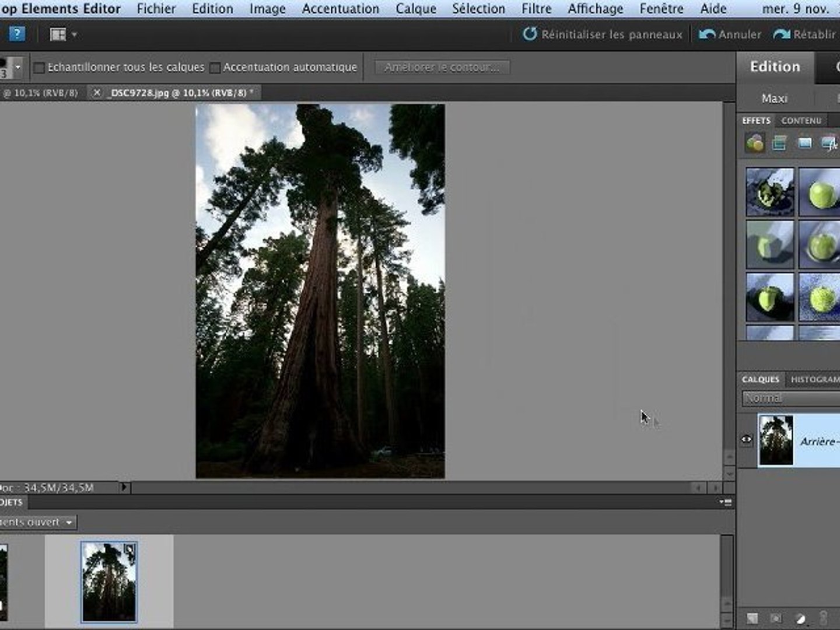
Task: Select the Photo Effects icon
Action: 804,143
